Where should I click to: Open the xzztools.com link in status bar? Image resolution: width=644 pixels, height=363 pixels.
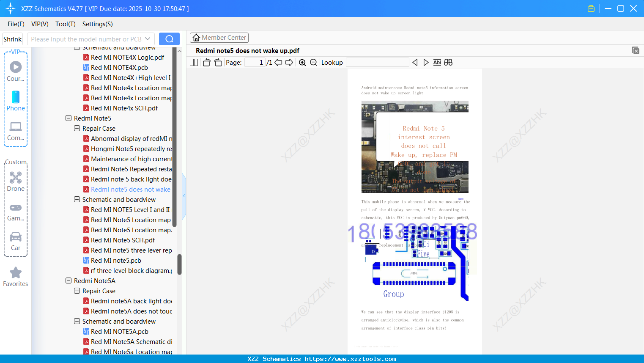pyautogui.click(x=350, y=359)
